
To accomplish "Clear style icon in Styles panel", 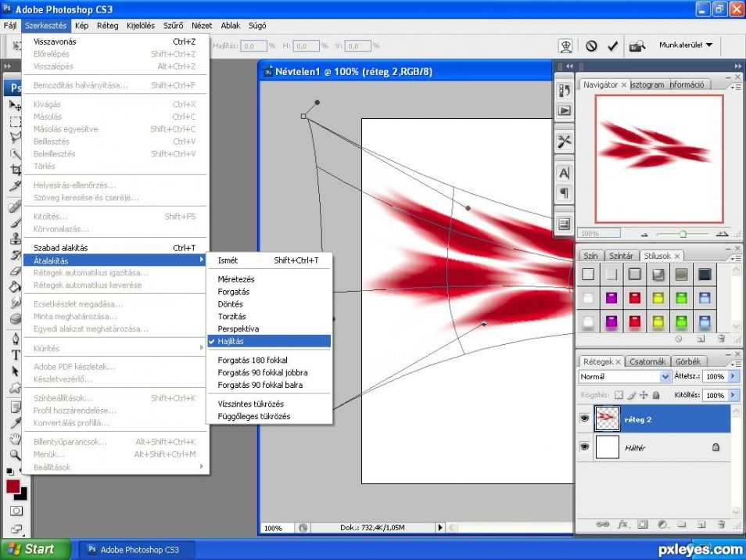I will coord(679,339).
